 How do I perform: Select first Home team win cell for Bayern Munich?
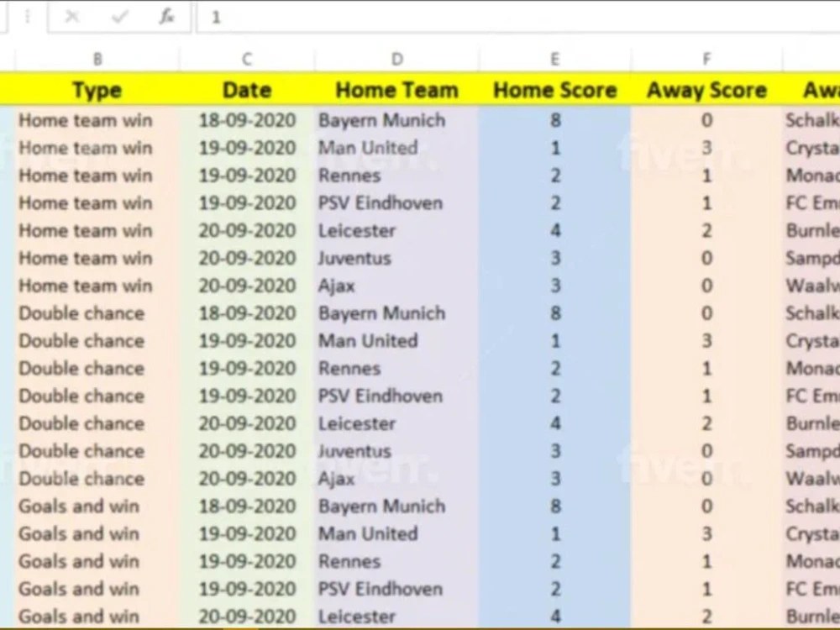(x=97, y=120)
